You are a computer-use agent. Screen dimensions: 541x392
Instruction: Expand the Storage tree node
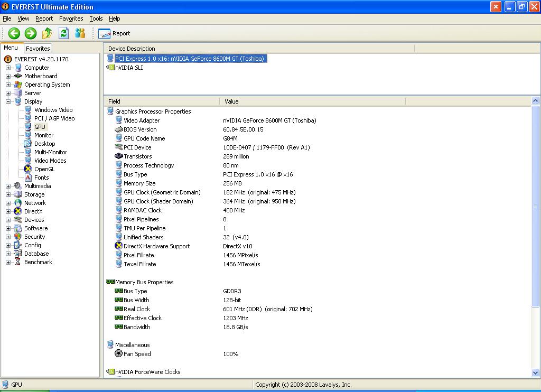[x=8, y=194]
